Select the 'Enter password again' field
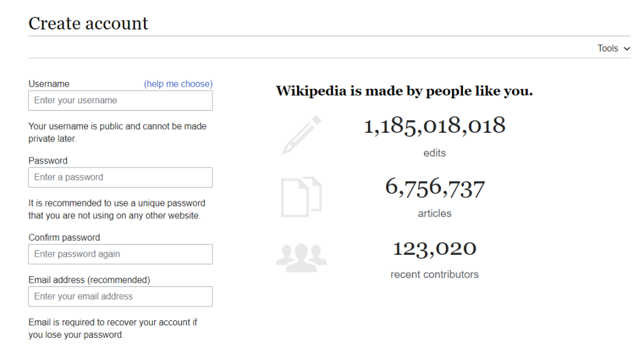644x348 pixels. pyautogui.click(x=120, y=254)
